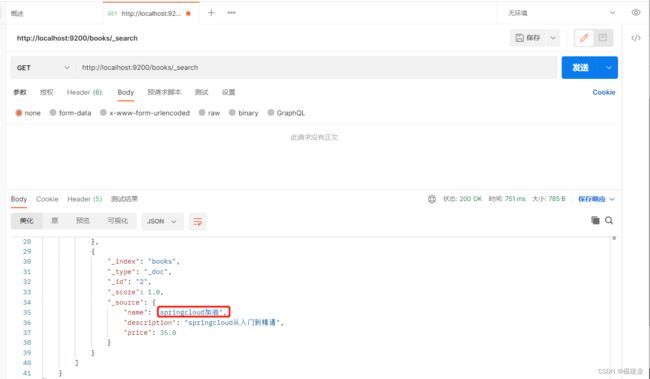
Task: Open the comments icon beside pencil
Action: (602, 38)
